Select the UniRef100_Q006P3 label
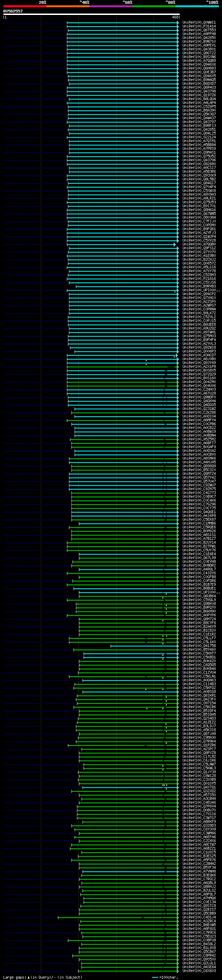The width and height of the screenshot is (222, 980). (199, 351)
